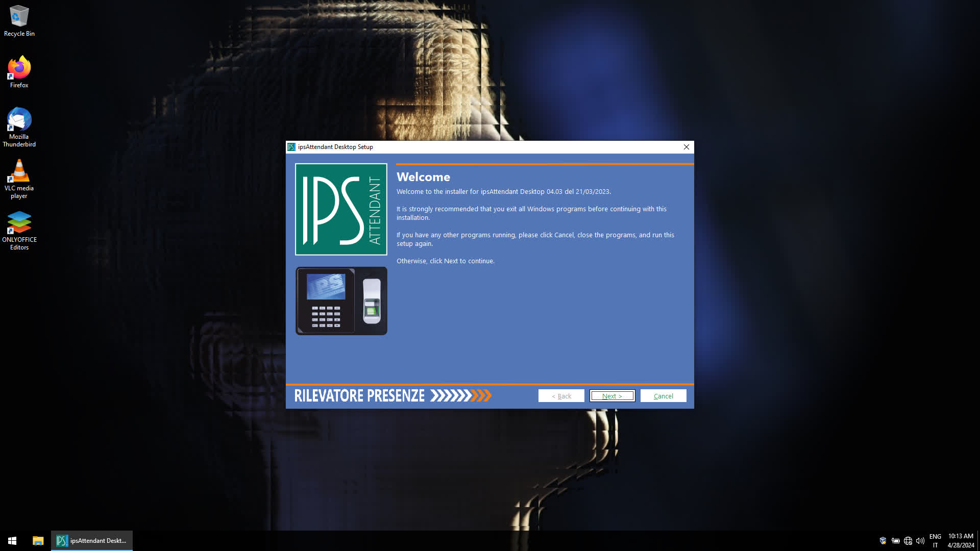Viewport: 980px width, 551px height.
Task: Click the attendance terminal device icon
Action: (341, 300)
